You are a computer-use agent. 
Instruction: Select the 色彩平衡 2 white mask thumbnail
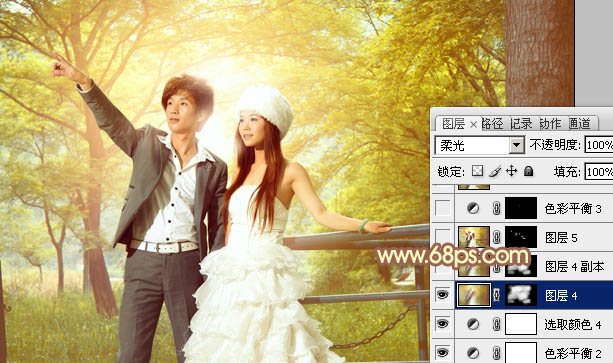[x=521, y=352]
